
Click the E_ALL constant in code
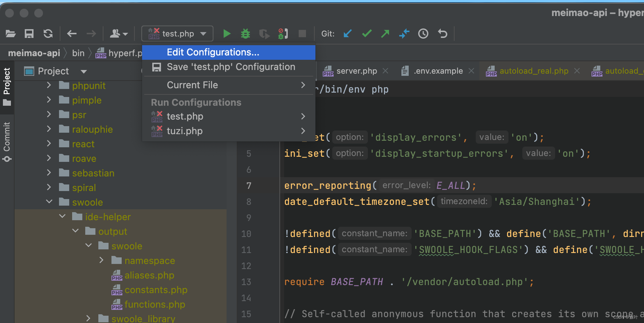click(x=451, y=186)
